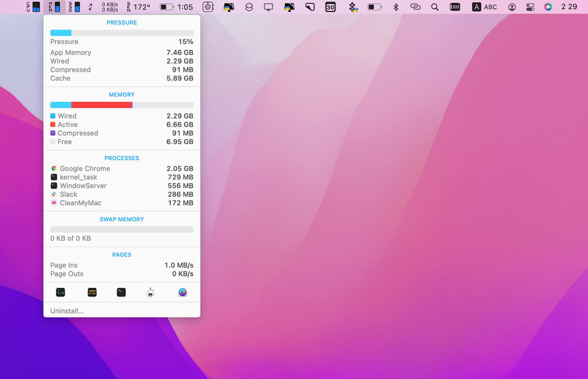588x379 pixels.
Task: Open the ABC input source menu
Action: pos(485,7)
